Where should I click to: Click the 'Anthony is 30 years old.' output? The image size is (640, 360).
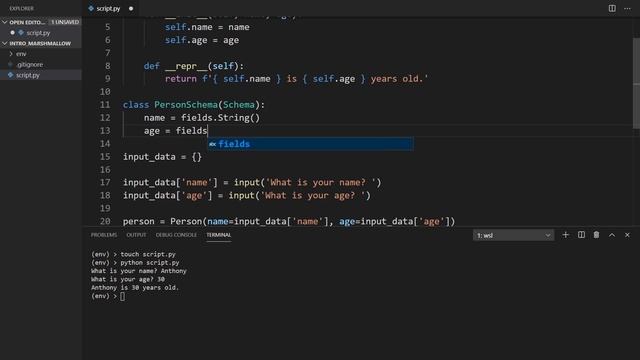(135, 288)
